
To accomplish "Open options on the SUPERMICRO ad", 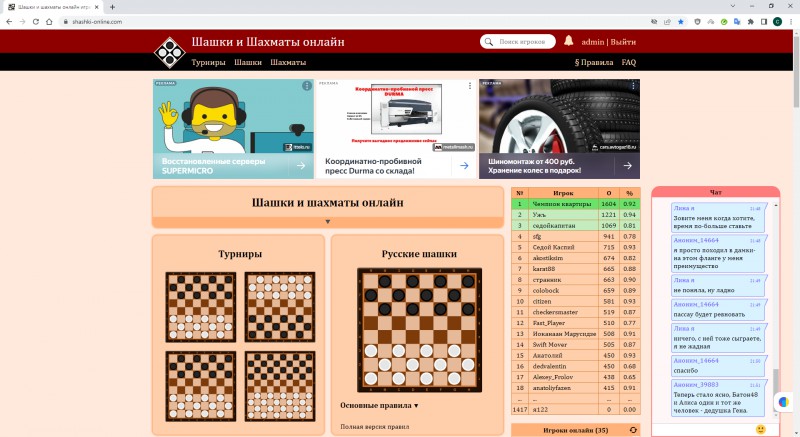I will tap(307, 86).
